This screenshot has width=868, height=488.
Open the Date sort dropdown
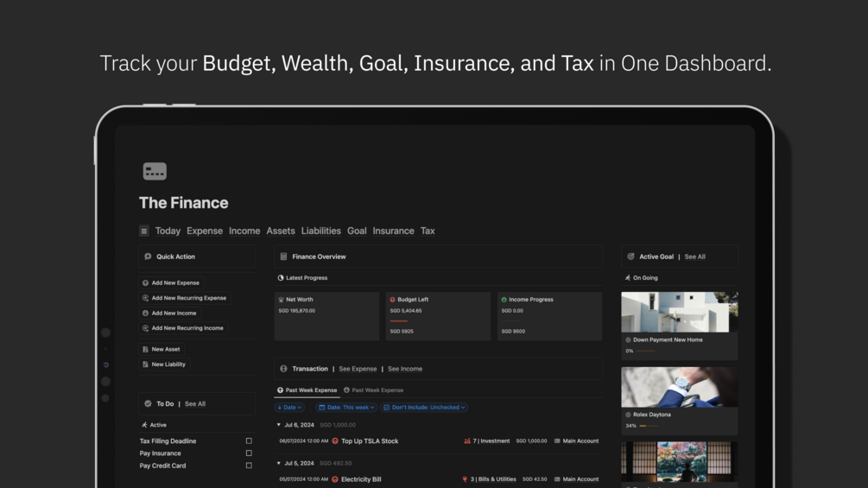[x=289, y=408]
